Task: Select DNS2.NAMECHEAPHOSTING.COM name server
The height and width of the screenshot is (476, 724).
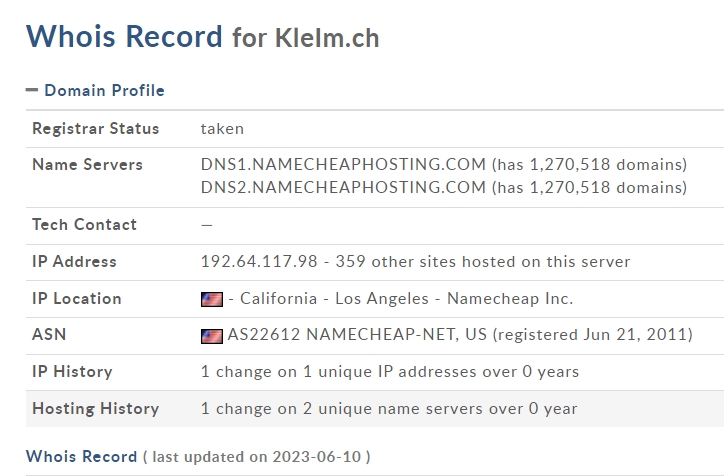Action: click(x=344, y=187)
